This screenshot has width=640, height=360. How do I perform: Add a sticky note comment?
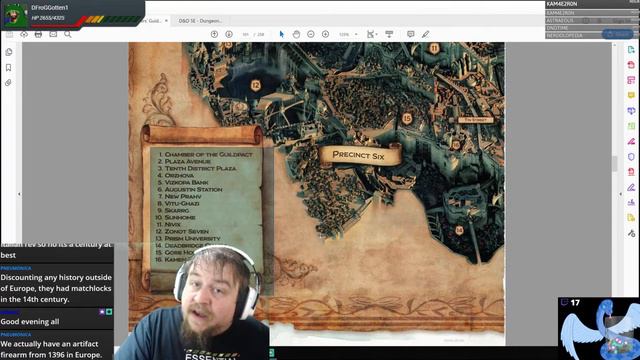coord(411,34)
